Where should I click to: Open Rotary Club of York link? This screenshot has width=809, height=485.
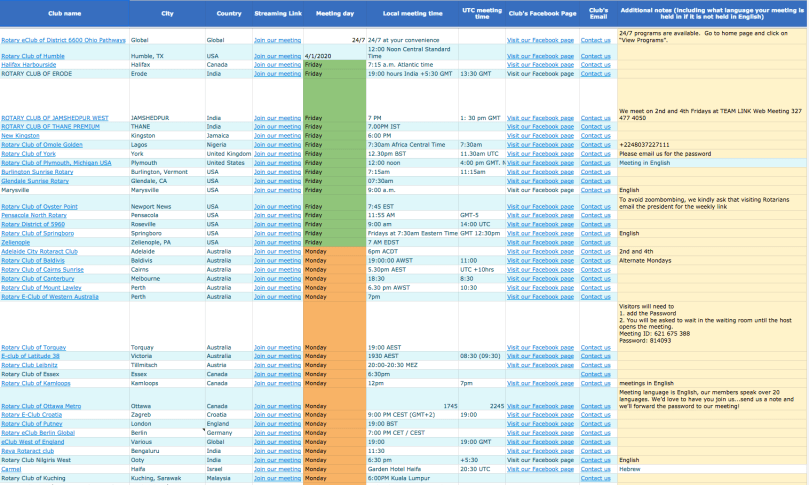point(29,153)
